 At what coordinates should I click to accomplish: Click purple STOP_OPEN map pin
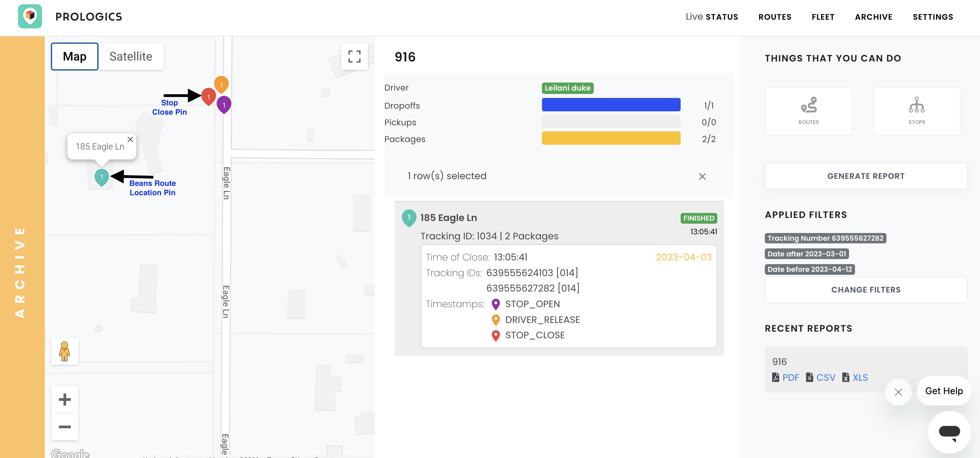224,104
